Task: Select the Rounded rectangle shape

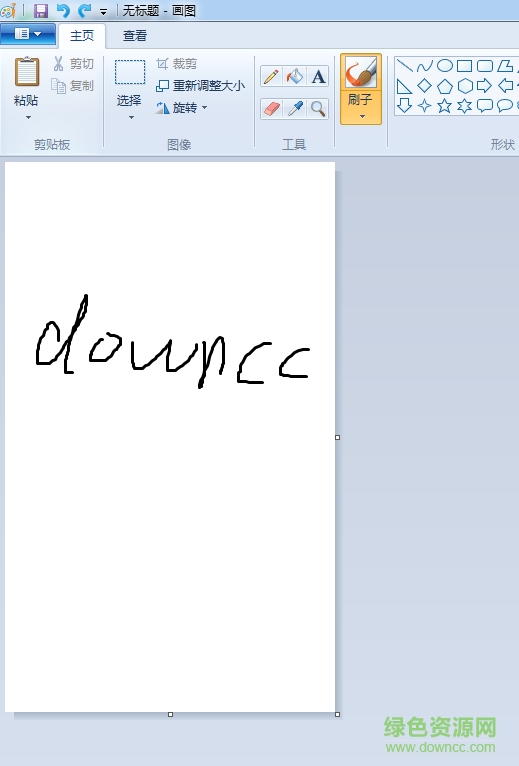Action: (484, 65)
